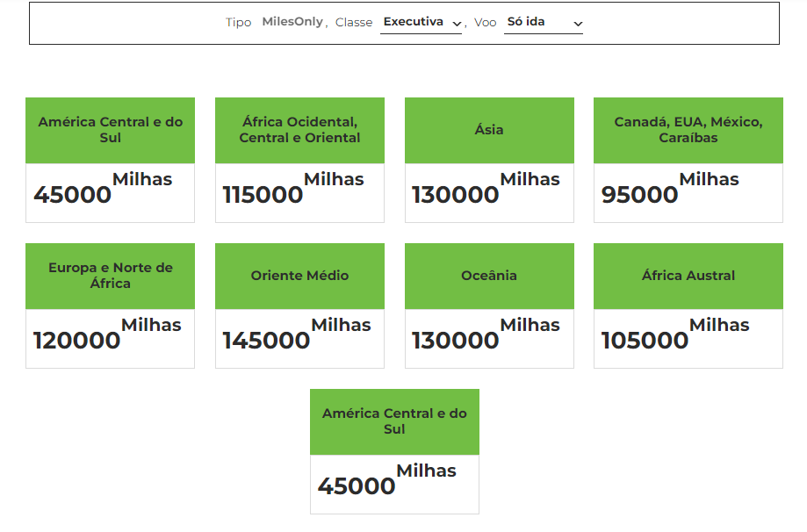The width and height of the screenshot is (807, 532).
Task: Expand the chevron next to Só ida
Action: point(576,24)
